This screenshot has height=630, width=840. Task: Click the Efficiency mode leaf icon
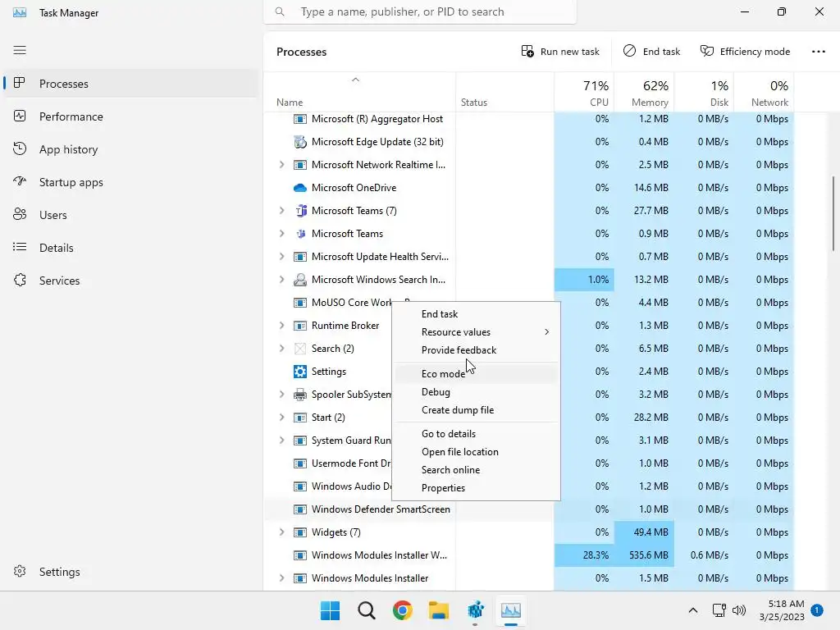tap(707, 51)
